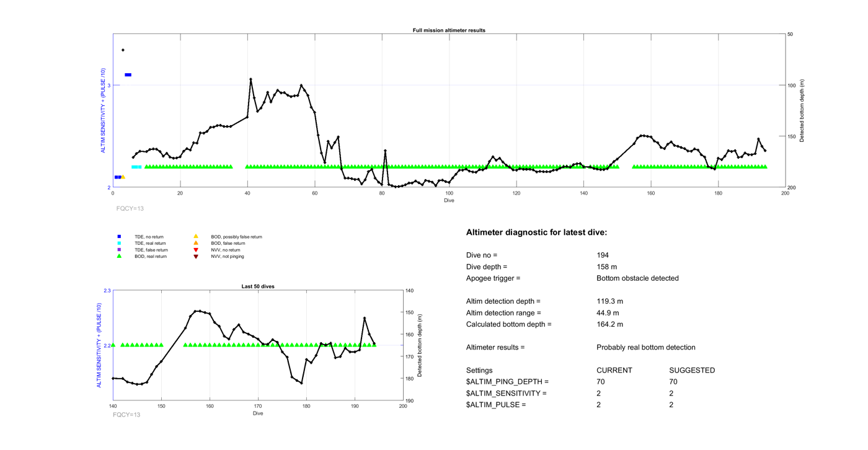
Task: Click the '44.9 m' detection range value
Action: (608, 313)
